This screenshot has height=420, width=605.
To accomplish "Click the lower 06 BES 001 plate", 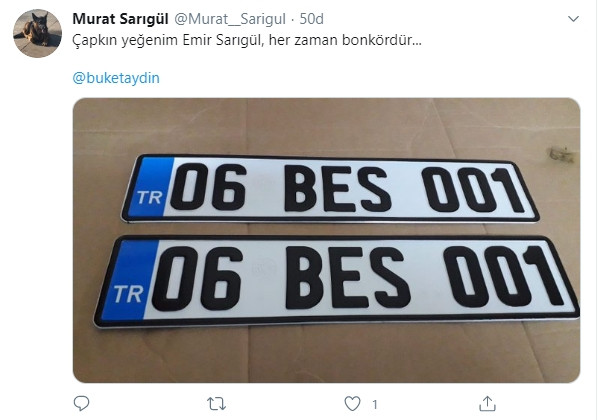I will [x=336, y=282].
